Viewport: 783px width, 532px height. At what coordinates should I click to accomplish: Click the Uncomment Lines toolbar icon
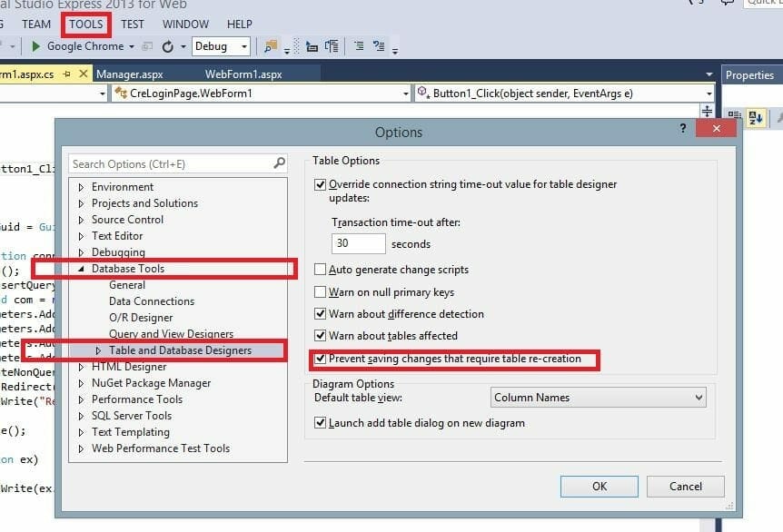pyautogui.click(x=380, y=46)
